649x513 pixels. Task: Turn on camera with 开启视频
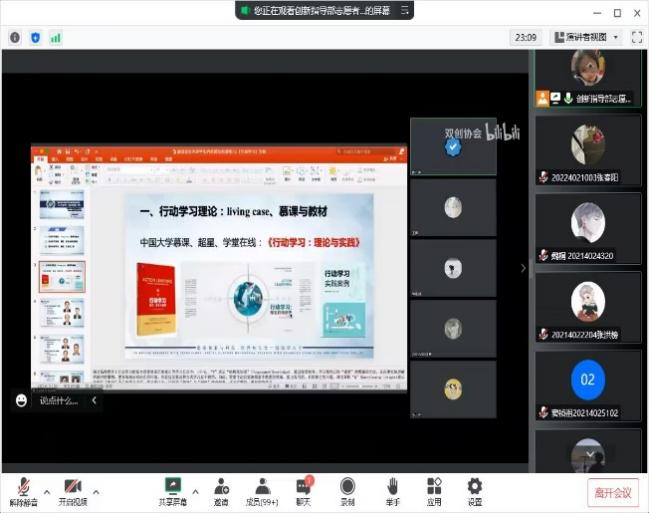(x=71, y=490)
